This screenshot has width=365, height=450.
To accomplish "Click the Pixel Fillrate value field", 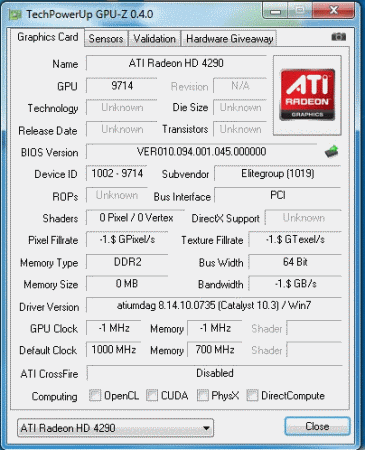I will tap(127, 240).
